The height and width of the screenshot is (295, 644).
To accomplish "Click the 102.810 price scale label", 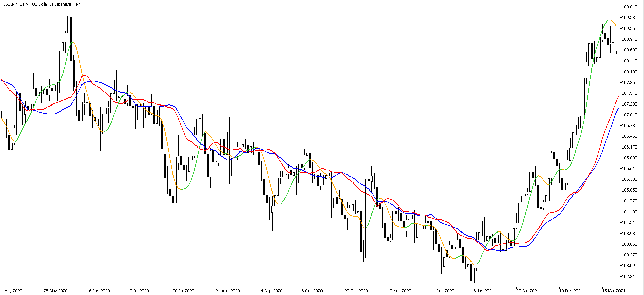I will coord(629,276).
